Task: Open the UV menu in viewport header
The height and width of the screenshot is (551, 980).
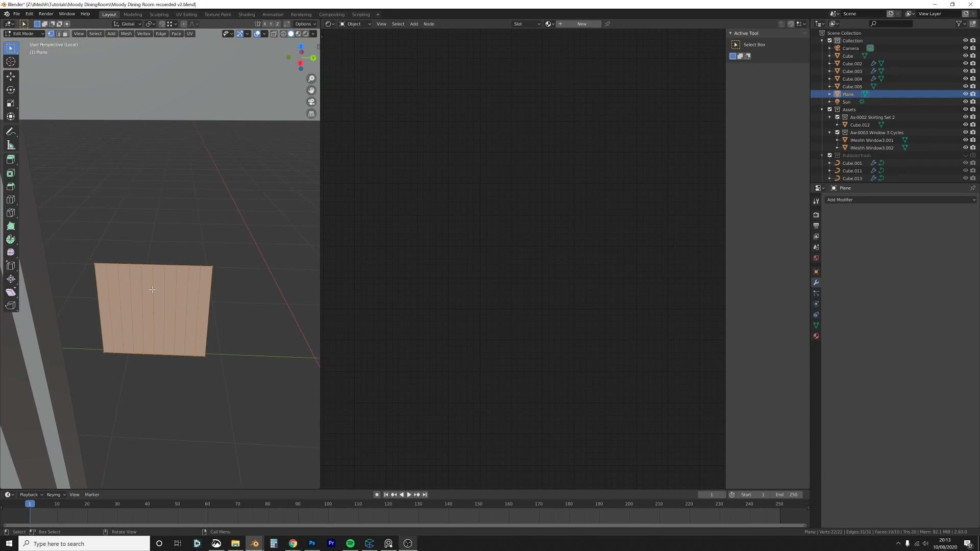Action: coord(190,34)
